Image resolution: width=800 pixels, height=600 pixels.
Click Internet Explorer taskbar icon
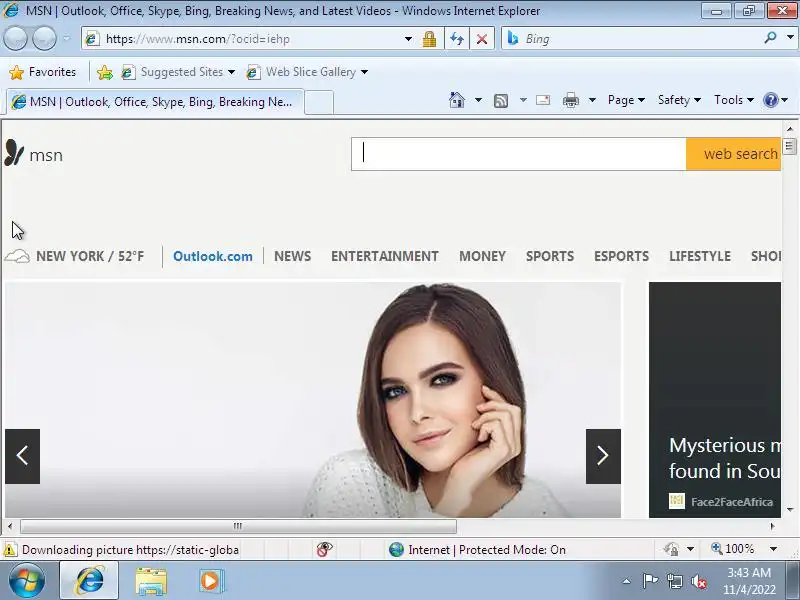89,581
